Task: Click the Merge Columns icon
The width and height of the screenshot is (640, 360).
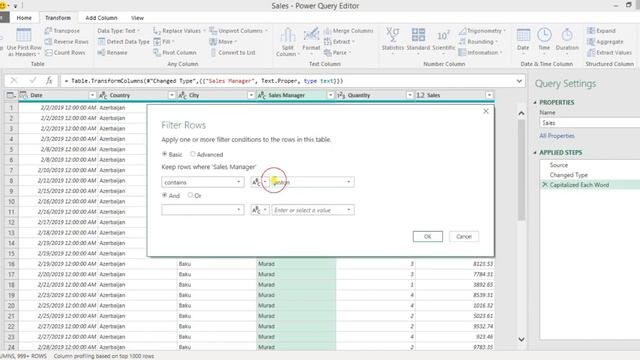Action: [x=327, y=31]
